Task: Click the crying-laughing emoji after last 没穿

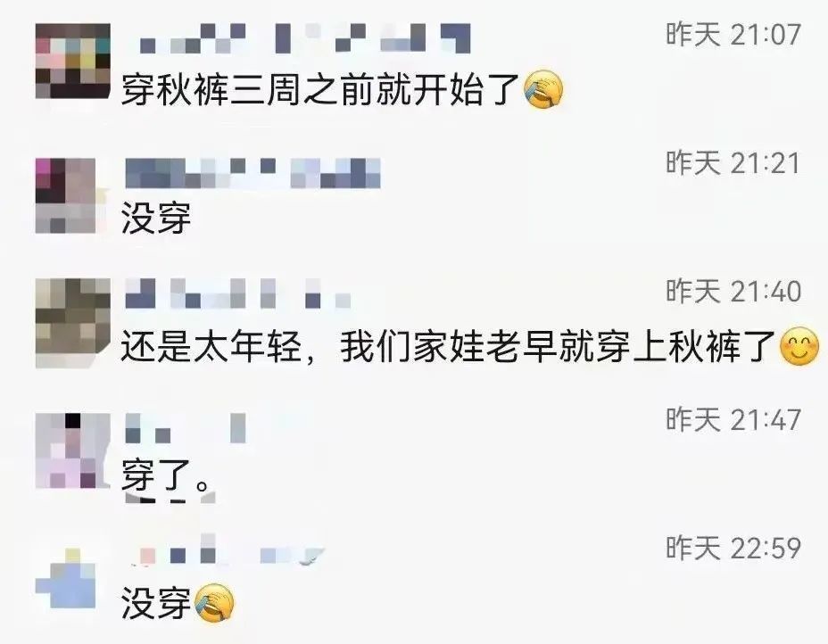Action: point(214,603)
